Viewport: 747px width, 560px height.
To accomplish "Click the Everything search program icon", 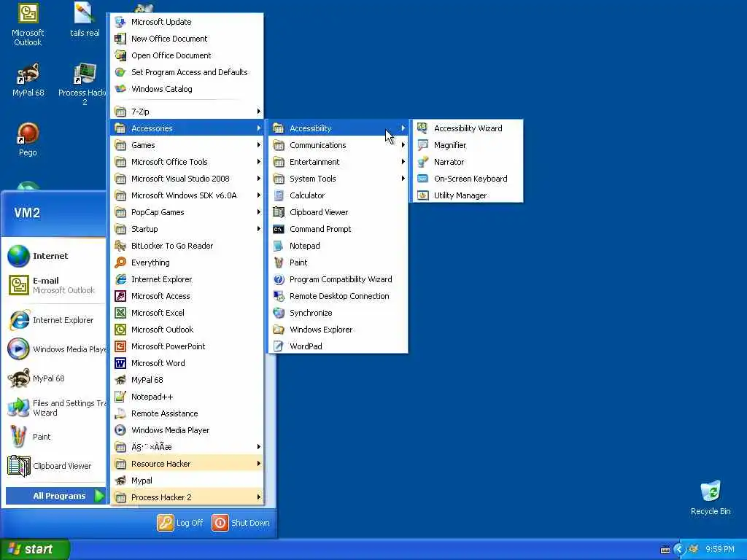I will coord(120,262).
